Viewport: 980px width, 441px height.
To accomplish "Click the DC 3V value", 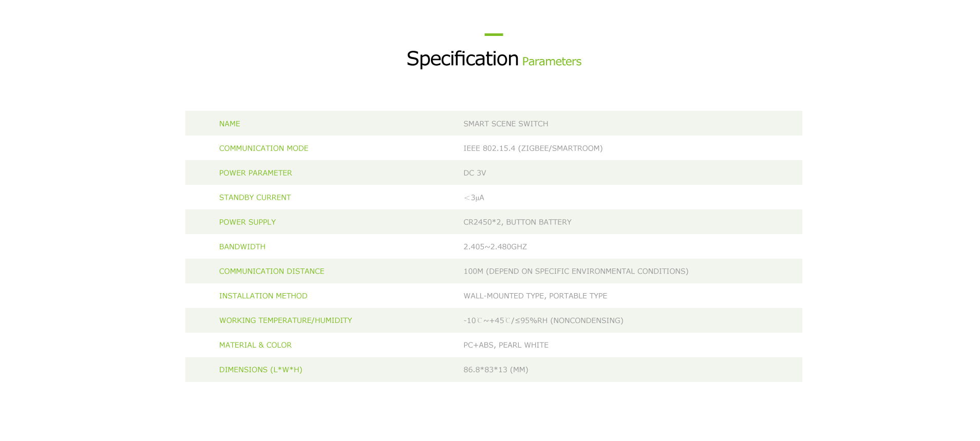I will [475, 173].
